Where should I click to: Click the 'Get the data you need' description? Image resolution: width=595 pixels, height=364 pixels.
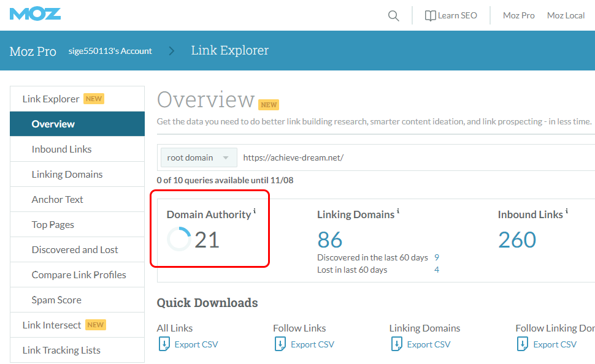374,121
